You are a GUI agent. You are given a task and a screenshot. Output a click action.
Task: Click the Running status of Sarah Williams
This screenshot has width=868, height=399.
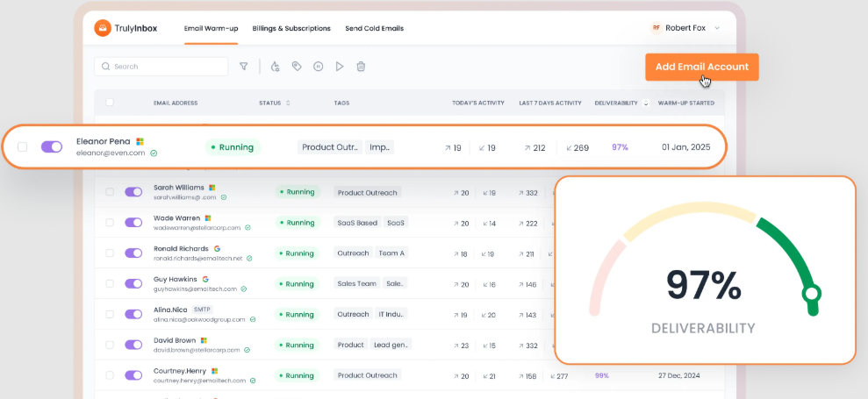[x=298, y=192]
